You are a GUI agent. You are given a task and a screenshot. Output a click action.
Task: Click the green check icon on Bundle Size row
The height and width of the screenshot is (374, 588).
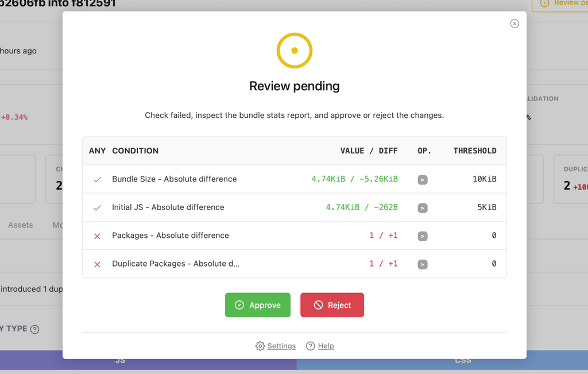pyautogui.click(x=97, y=179)
